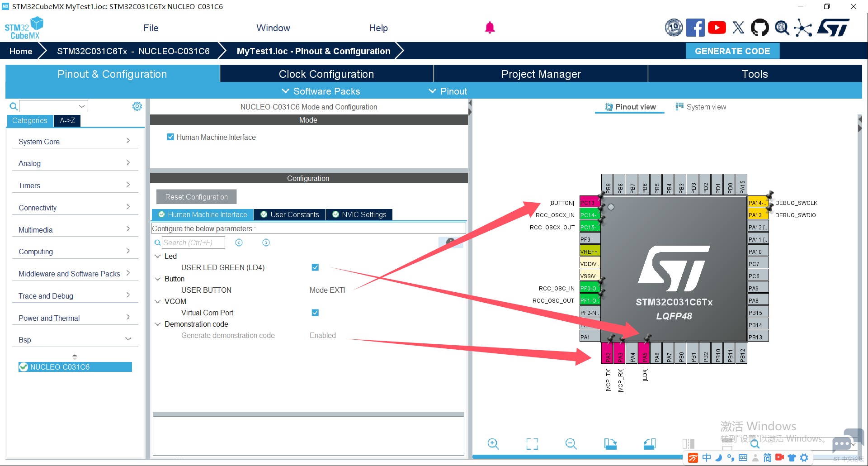This screenshot has width=868, height=466.
Task: Go to previous search result in parameters
Action: [x=239, y=243]
